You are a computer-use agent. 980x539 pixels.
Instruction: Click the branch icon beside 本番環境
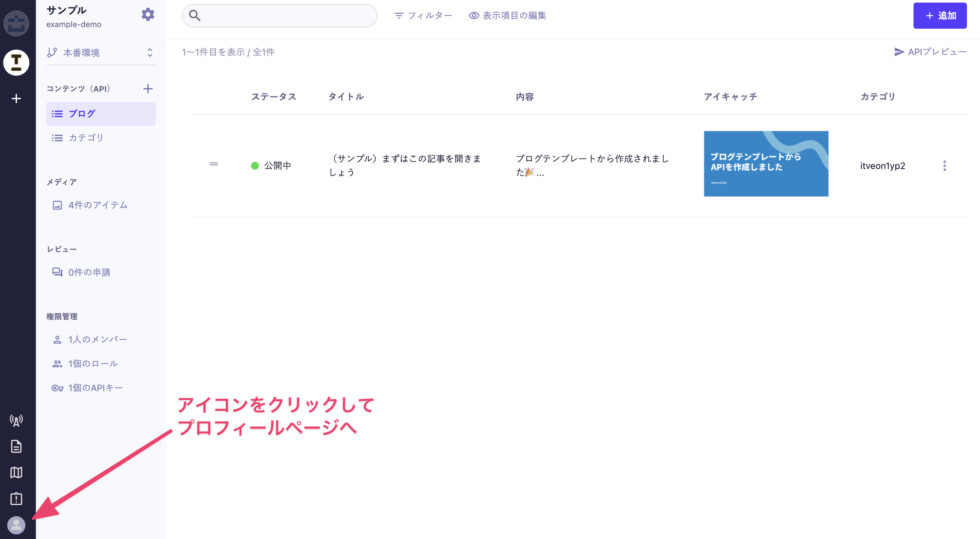pyautogui.click(x=52, y=53)
